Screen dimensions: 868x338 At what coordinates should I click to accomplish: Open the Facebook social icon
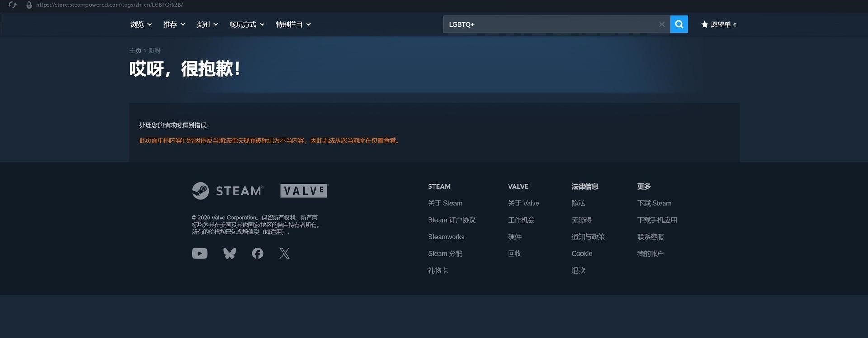[x=257, y=253]
